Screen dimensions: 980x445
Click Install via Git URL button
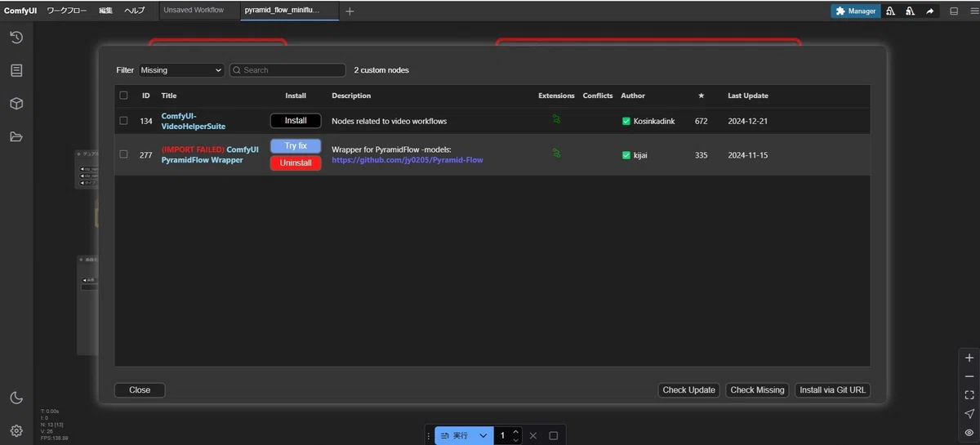pos(832,390)
